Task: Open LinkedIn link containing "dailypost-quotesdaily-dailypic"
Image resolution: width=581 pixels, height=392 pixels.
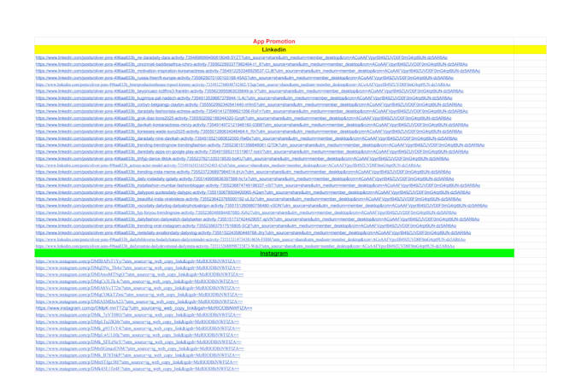Action: coord(253,192)
